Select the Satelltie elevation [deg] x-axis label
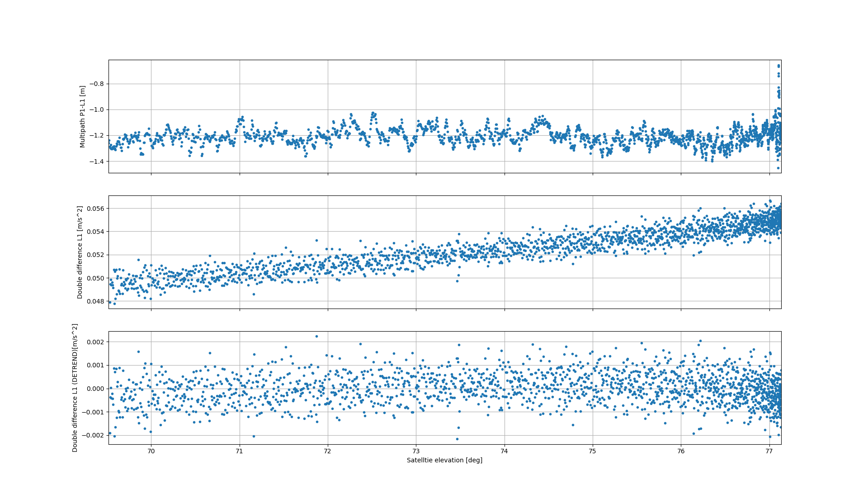 coord(444,461)
